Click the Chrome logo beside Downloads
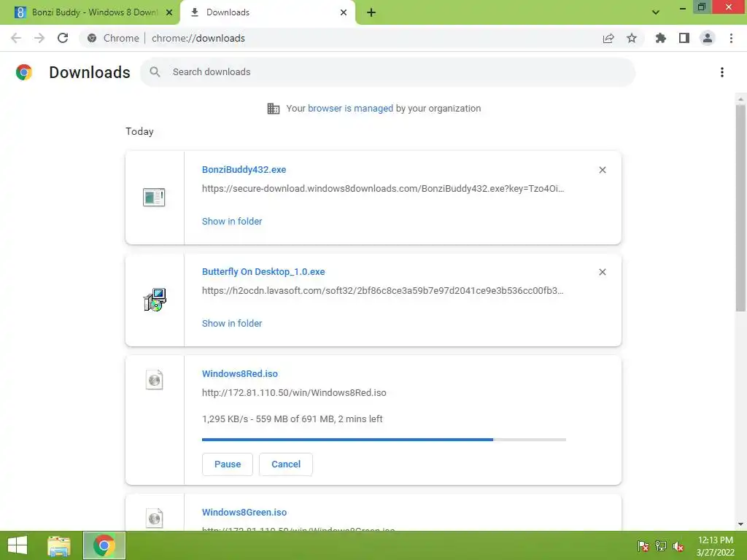This screenshot has height=560, width=747. [24, 72]
